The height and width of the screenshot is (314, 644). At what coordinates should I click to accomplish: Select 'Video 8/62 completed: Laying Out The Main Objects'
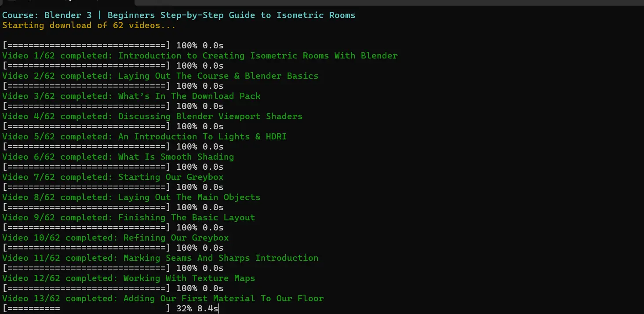pyautogui.click(x=131, y=197)
